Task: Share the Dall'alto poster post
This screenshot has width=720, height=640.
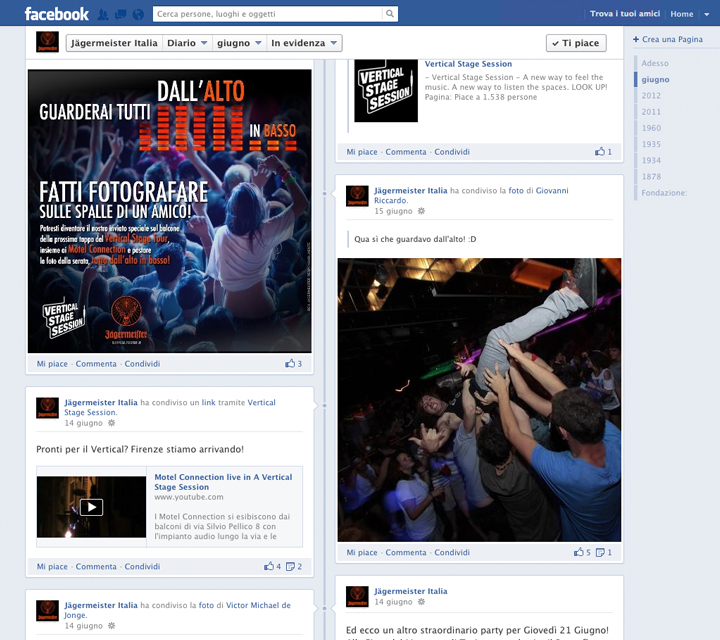Action: (x=142, y=364)
